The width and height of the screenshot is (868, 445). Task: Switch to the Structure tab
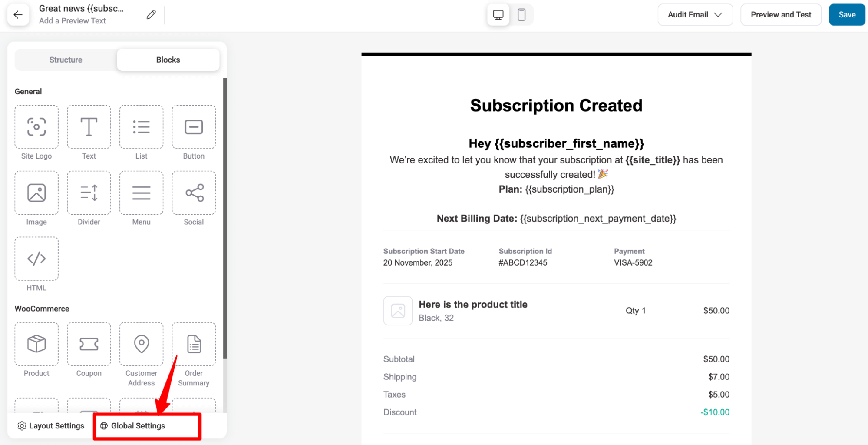(65, 60)
